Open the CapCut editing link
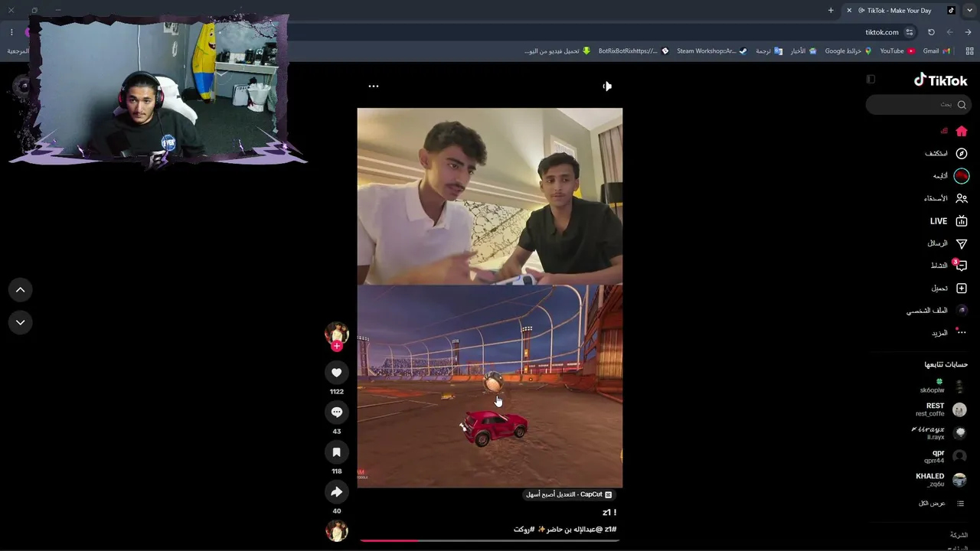This screenshot has height=551, width=980. [x=569, y=494]
